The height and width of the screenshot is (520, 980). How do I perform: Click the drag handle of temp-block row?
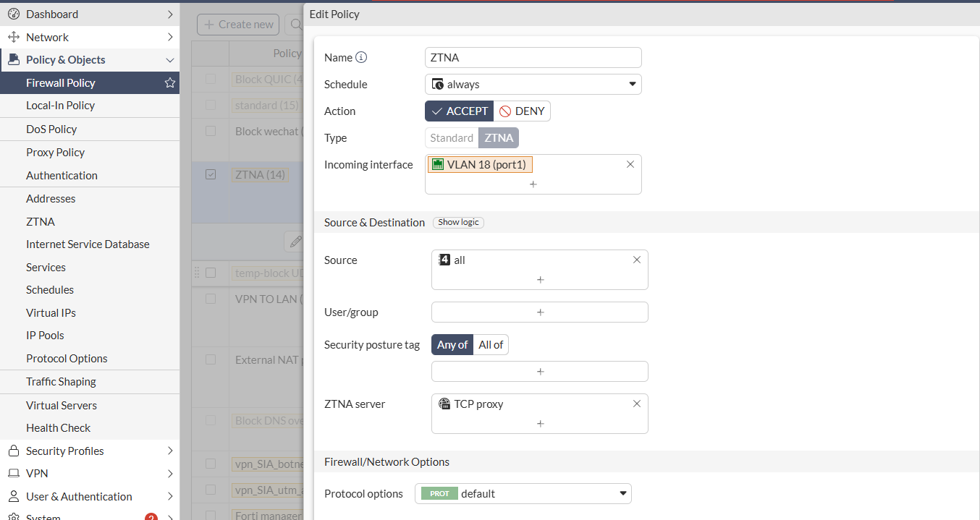click(x=197, y=273)
